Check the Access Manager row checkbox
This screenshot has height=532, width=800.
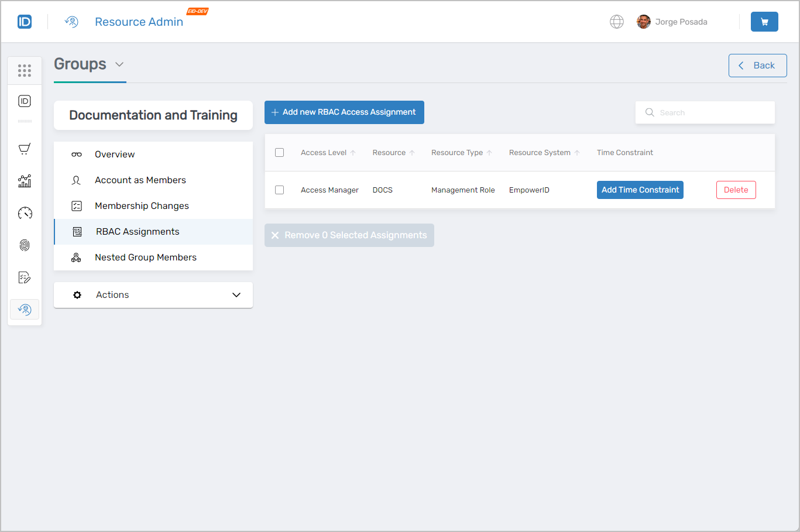(279, 190)
